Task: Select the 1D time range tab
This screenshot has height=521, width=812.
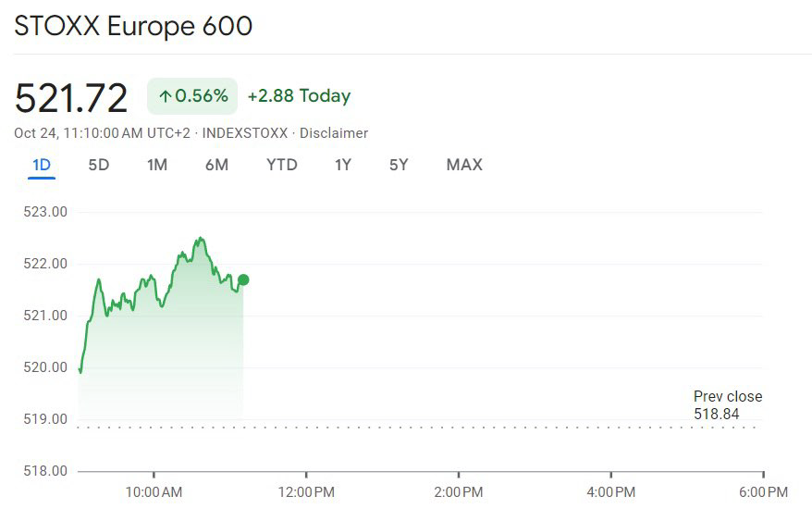Action: pyautogui.click(x=42, y=165)
